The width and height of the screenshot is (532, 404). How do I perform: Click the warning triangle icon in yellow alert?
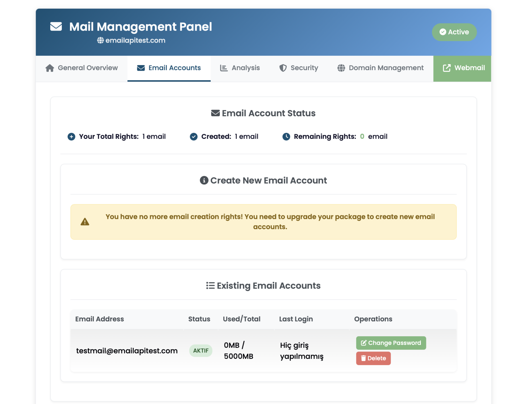[x=85, y=222]
